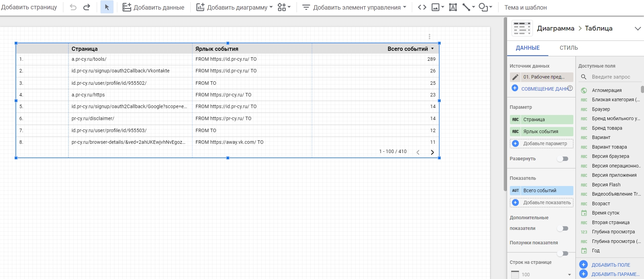Image resolution: width=644 pixels, height=279 pixels.
Task: Open the community visualizations icon
Action: (x=282, y=7)
